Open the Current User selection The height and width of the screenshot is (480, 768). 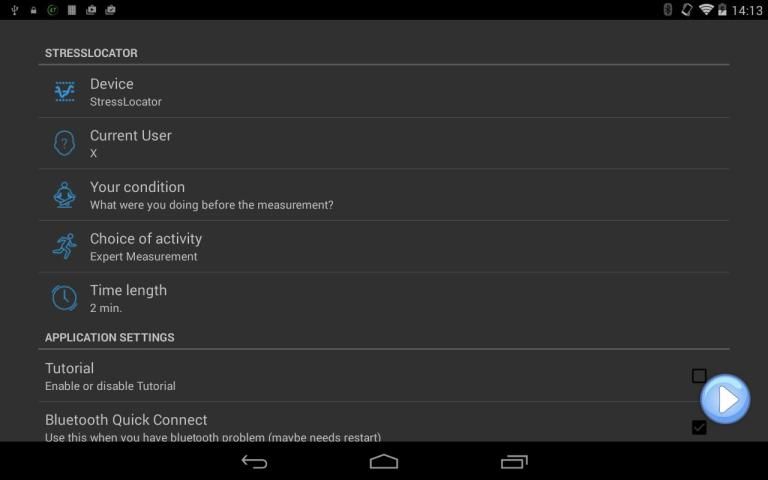click(x=384, y=144)
